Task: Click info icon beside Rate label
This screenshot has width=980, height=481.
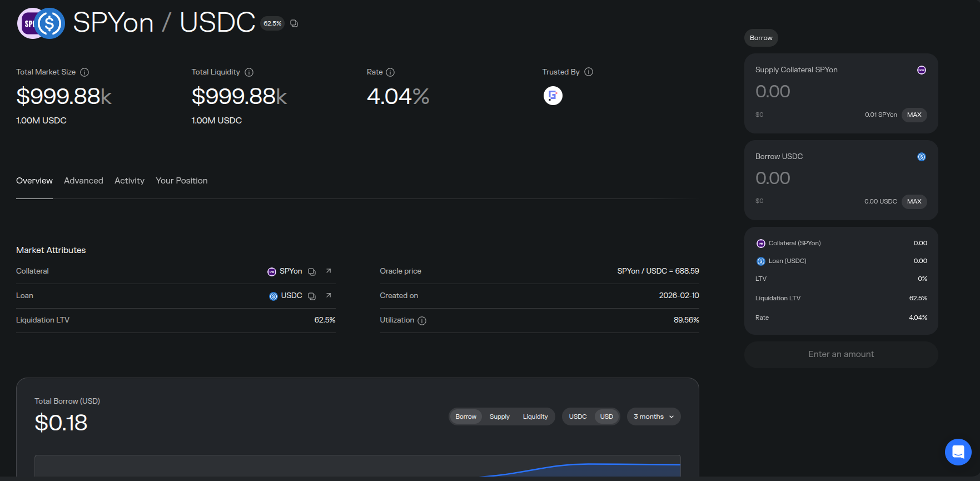Action: click(390, 72)
